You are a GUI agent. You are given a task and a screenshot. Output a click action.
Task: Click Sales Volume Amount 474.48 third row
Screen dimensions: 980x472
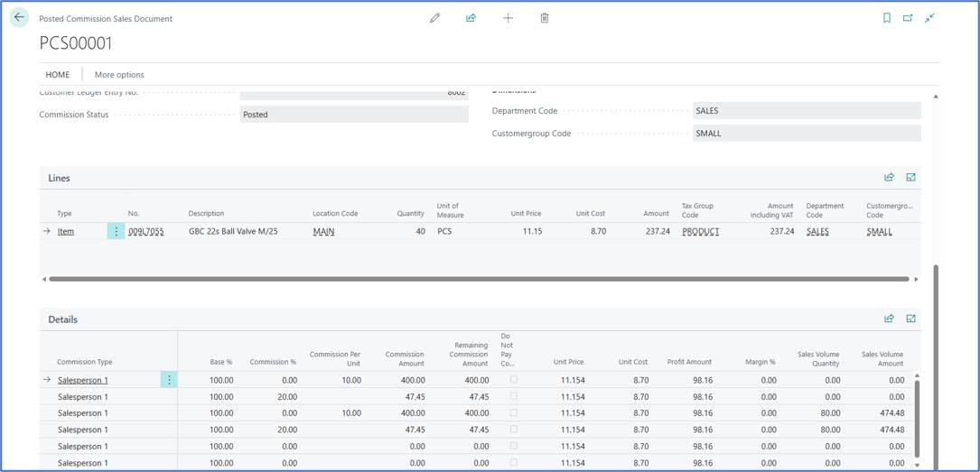[x=891, y=412]
